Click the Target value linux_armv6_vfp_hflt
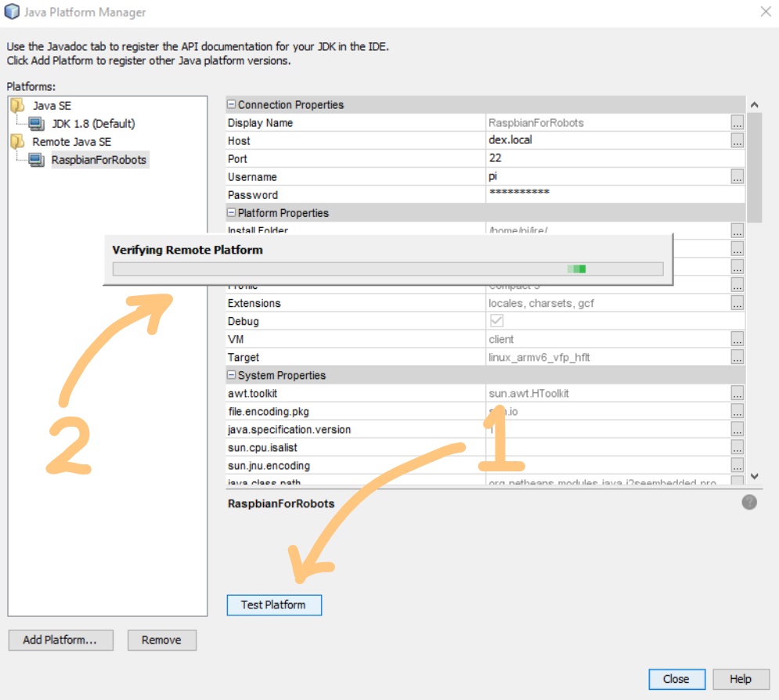Screen dimensions: 779x700 [539, 357]
